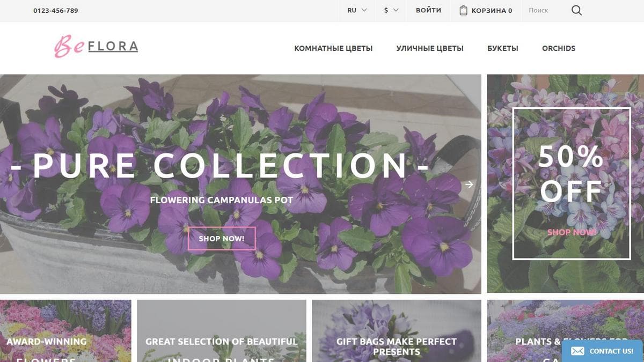Open Комнатные цветы menu
This screenshot has height=362, width=644.
(333, 48)
